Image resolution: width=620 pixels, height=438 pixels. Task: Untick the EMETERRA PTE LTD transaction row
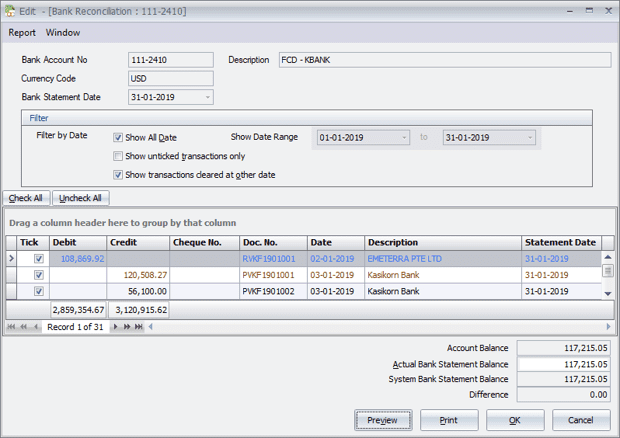39,258
